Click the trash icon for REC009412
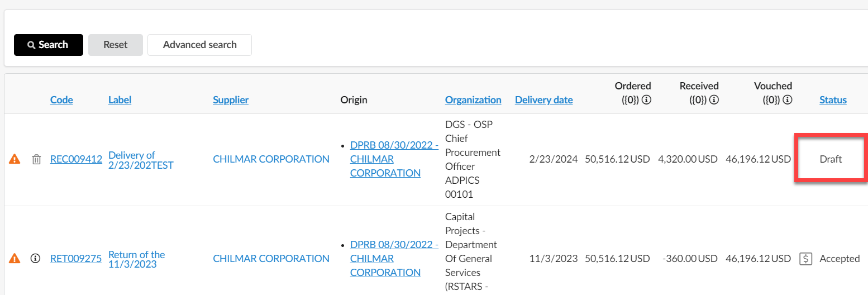This screenshot has width=868, height=295. coord(36,159)
